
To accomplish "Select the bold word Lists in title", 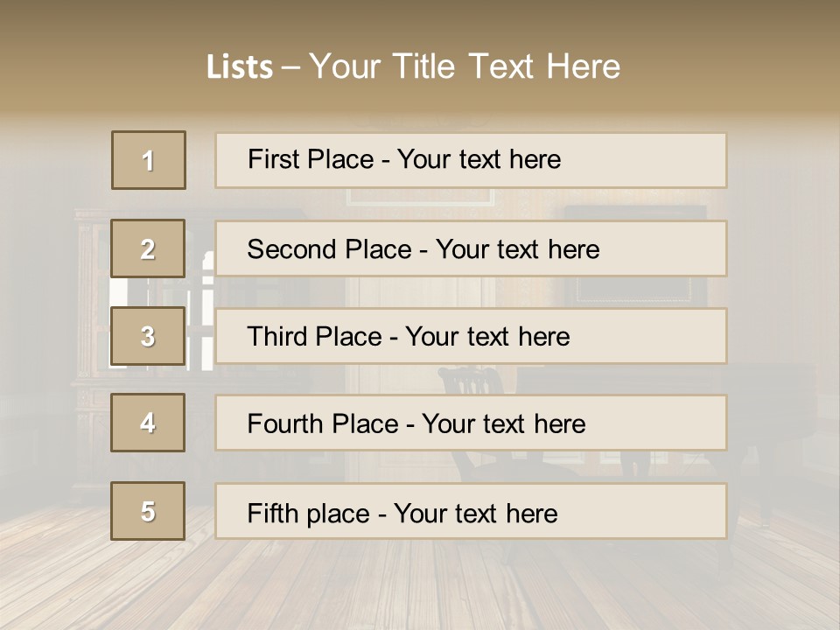I will [x=240, y=67].
